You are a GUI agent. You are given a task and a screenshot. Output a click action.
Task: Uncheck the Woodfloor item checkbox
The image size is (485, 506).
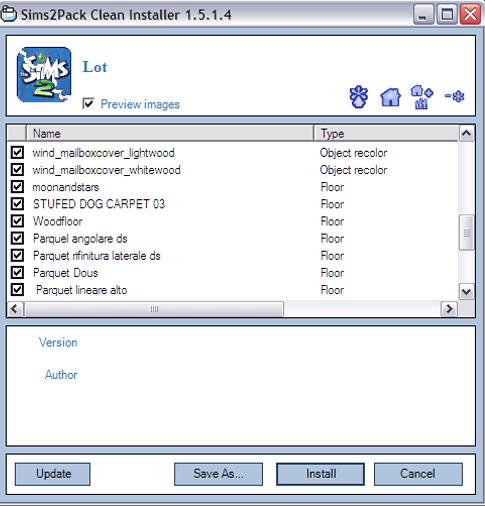[x=17, y=221]
